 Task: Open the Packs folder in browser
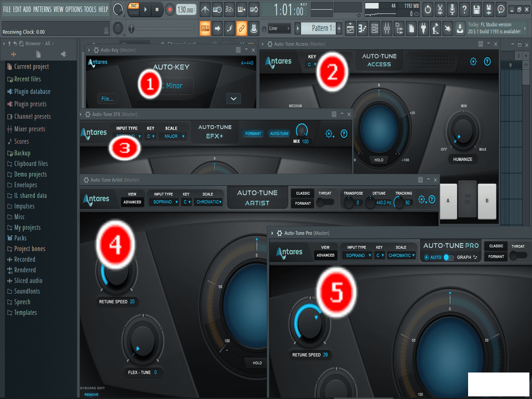point(20,238)
